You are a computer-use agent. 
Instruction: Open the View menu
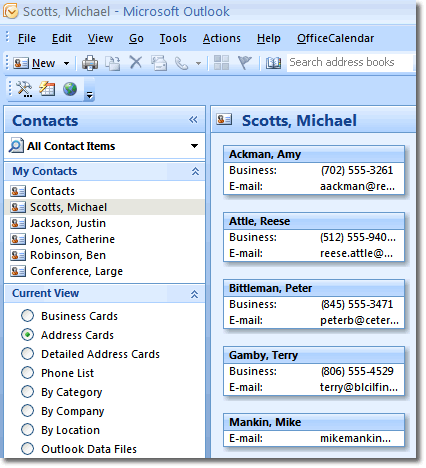tap(100, 38)
